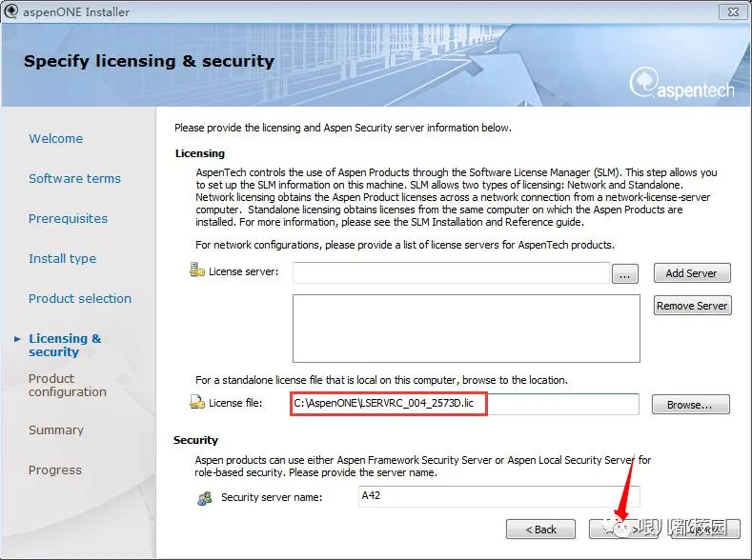Select Licensing & security step
The image size is (752, 560).
[65, 345]
